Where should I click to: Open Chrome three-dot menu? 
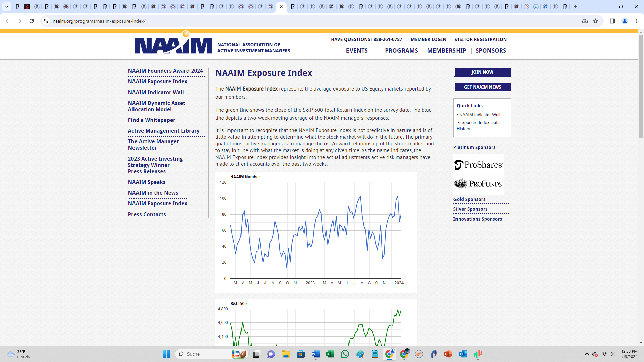pyautogui.click(x=636, y=21)
